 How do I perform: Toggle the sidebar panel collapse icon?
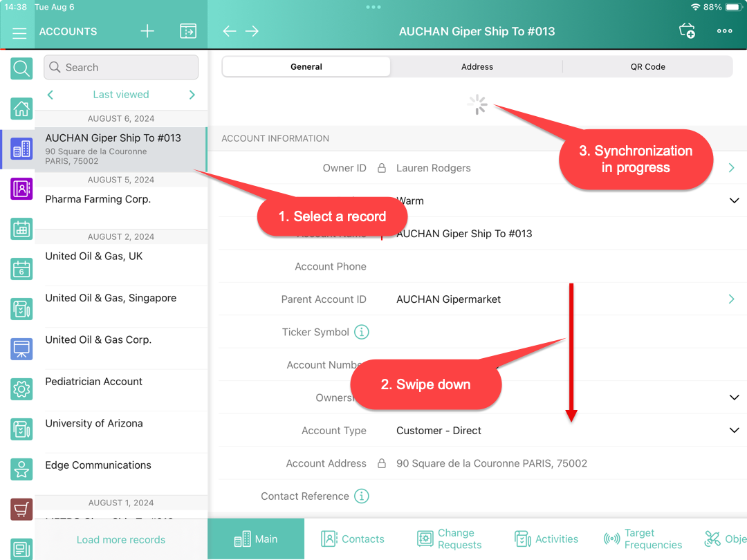pyautogui.click(x=188, y=32)
